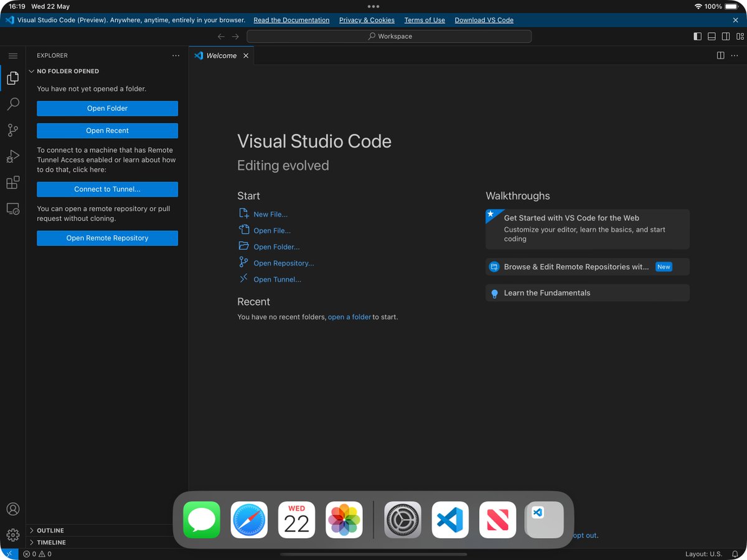
Task: Click Read the Documentation banner link
Action: coord(291,20)
